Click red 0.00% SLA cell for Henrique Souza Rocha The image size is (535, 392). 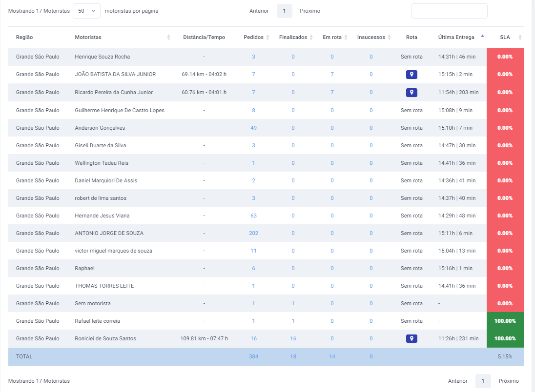(x=505, y=57)
